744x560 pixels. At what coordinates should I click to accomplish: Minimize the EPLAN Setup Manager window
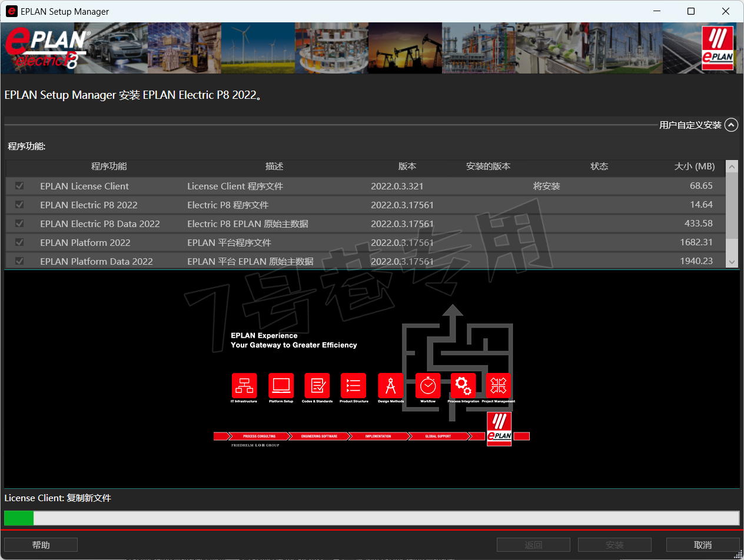click(657, 11)
